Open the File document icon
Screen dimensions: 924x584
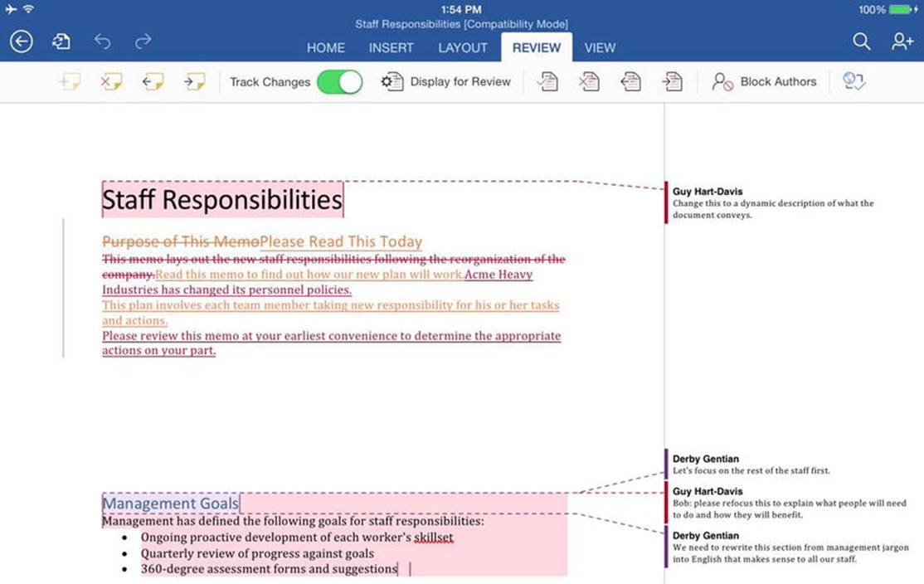pyautogui.click(x=61, y=41)
